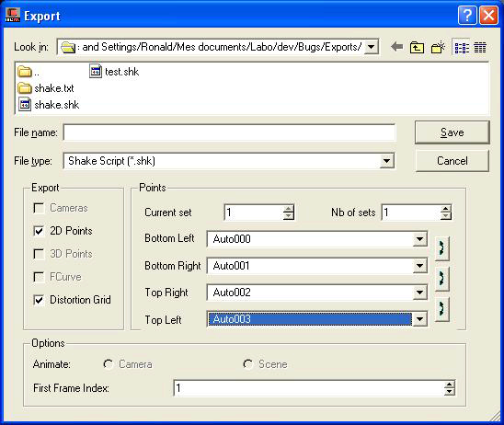The width and height of the screenshot is (504, 425).
Task: Click the swap icon beside Bottom Left
Action: [442, 248]
